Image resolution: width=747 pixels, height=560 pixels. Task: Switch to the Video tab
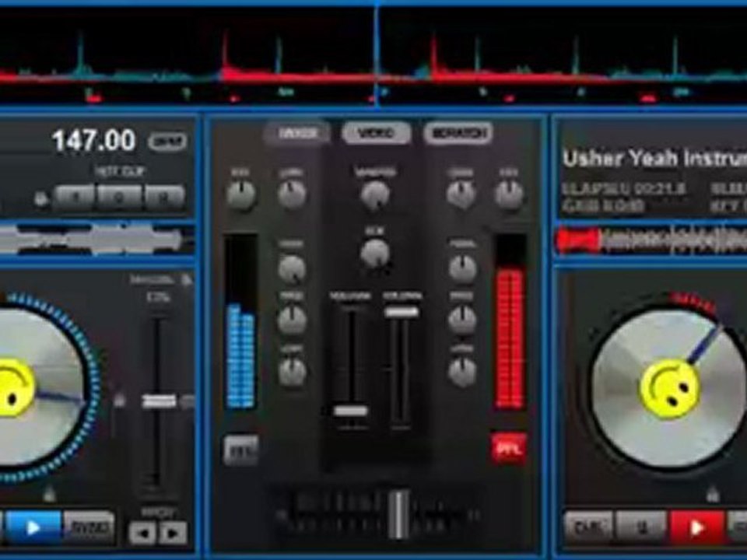tap(377, 133)
